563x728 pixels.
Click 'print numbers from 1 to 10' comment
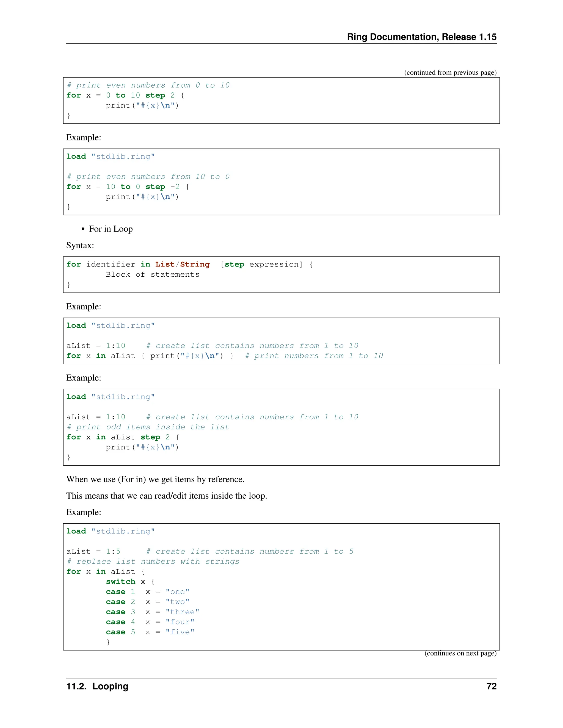pos(314,356)
